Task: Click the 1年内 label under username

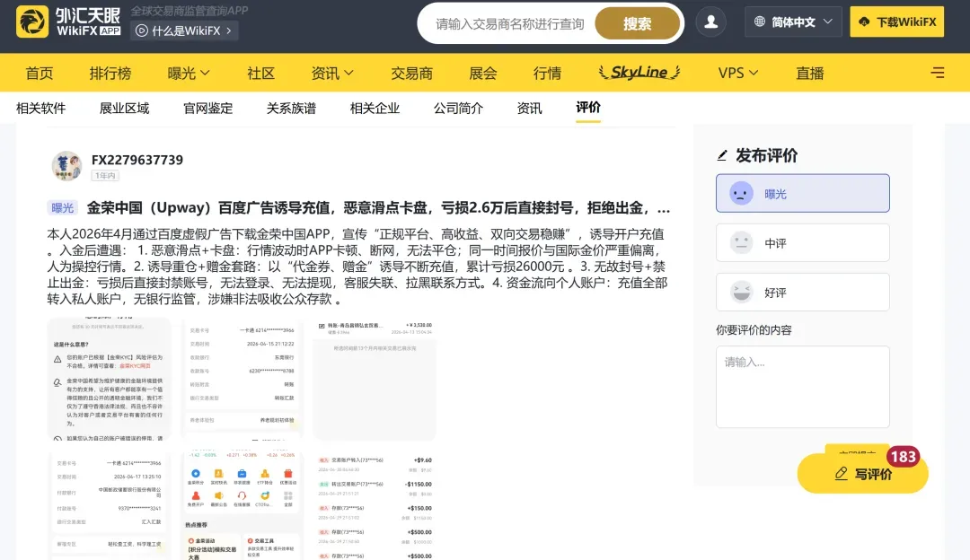Action: coord(105,176)
